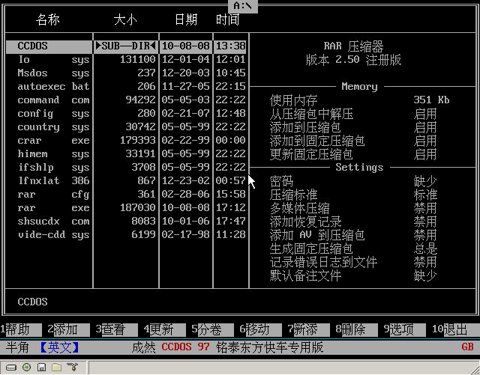Click the window resize grip corner

pos(475,370)
